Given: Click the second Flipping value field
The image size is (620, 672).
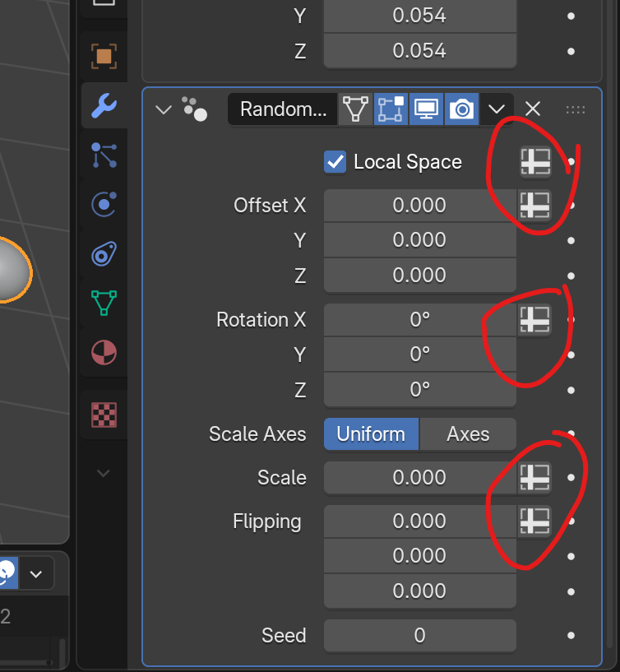Looking at the screenshot, I should [x=420, y=555].
